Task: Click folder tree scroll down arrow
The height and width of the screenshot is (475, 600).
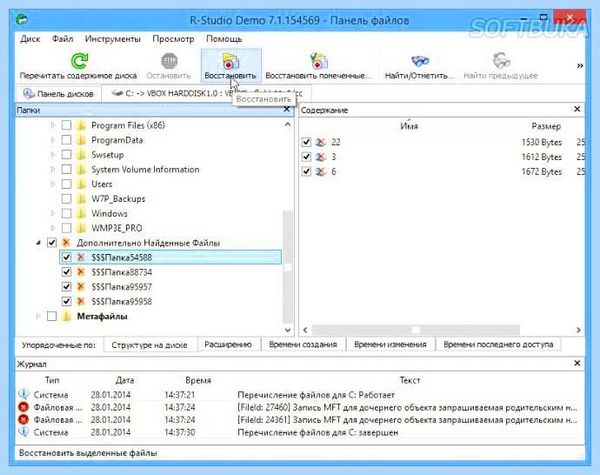Action: click(x=287, y=330)
